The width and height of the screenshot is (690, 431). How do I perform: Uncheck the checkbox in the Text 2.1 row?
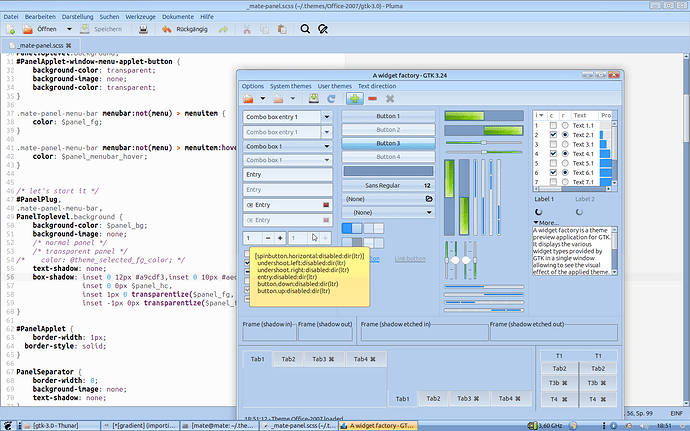point(553,135)
